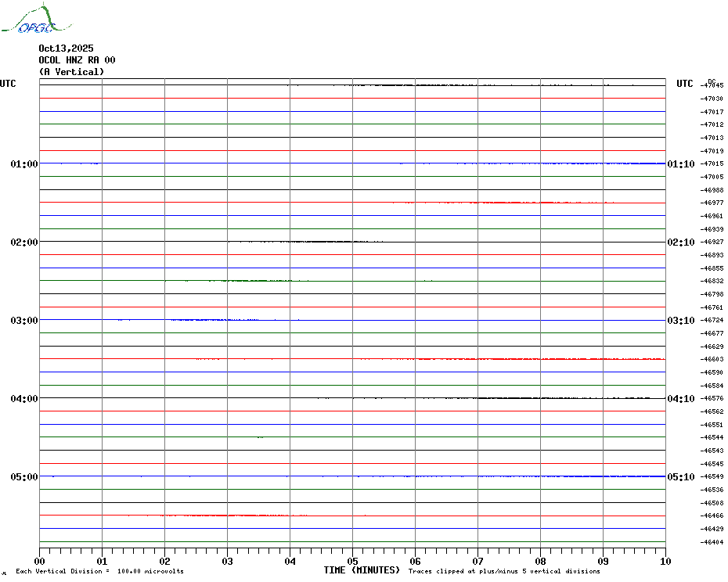
Task: Select the -46404 offset value on right
Action: (712, 542)
